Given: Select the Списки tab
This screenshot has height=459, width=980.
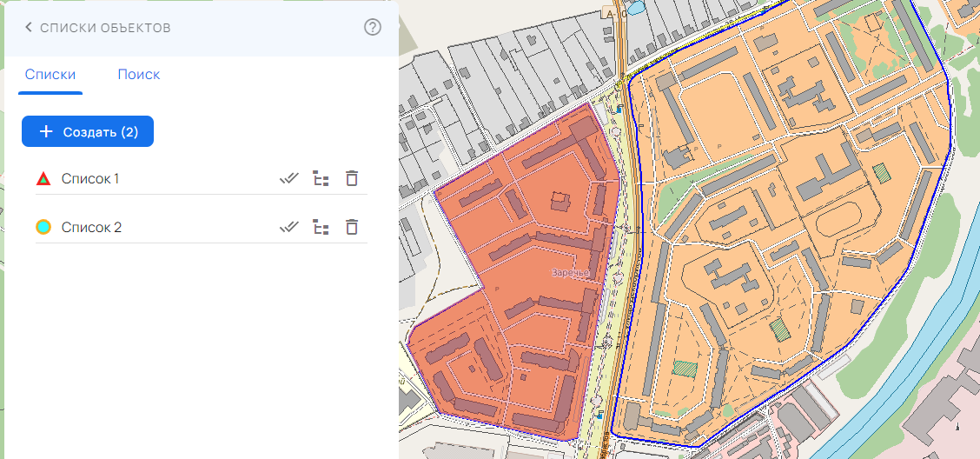Looking at the screenshot, I should [x=50, y=75].
